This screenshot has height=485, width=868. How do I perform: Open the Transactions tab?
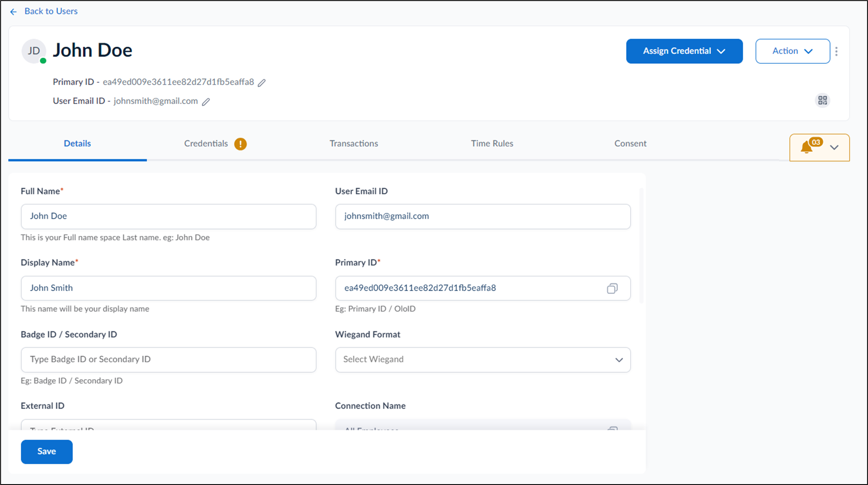click(353, 143)
